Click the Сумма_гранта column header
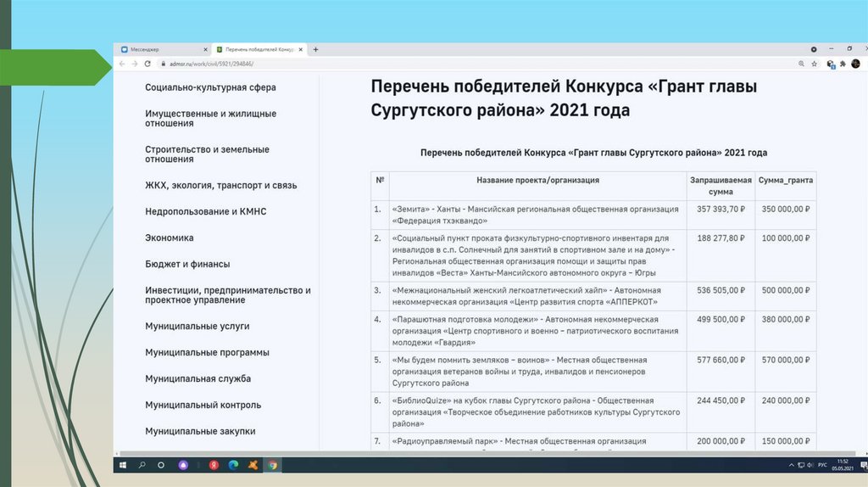 (786, 180)
